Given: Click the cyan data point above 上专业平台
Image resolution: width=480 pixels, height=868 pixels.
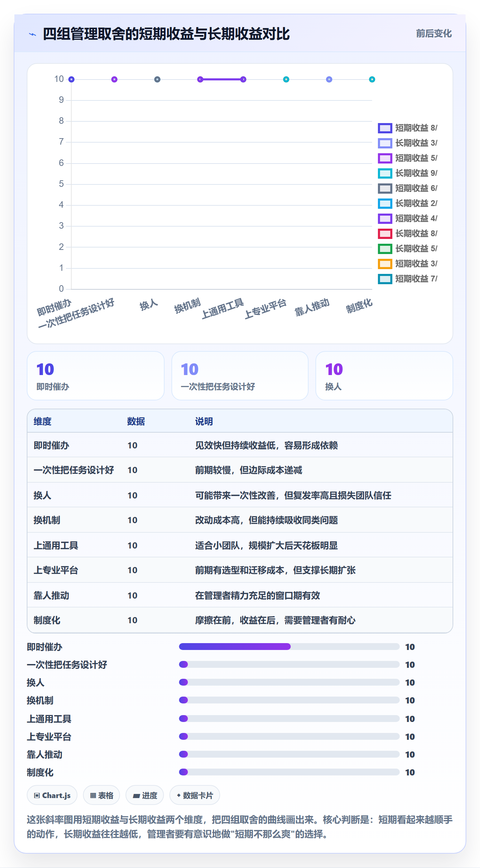Looking at the screenshot, I should click(x=286, y=80).
